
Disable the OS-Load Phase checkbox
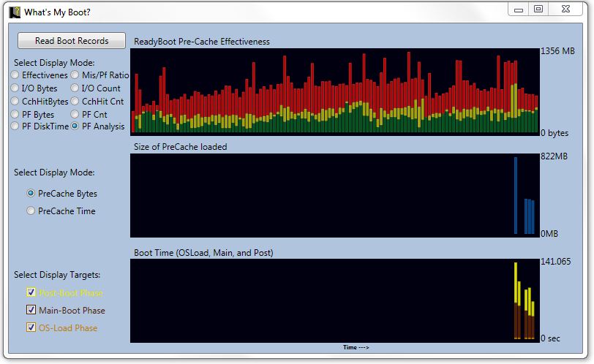[x=31, y=327]
